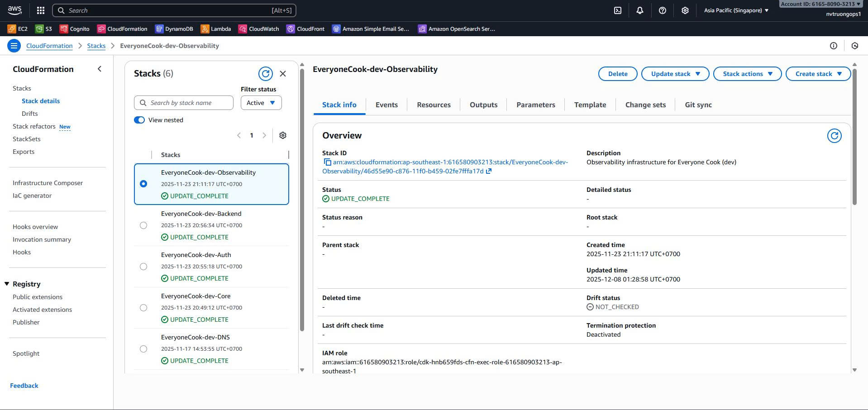Open the icon right of the info icon
This screenshot has height=410, width=868.
click(x=854, y=46)
